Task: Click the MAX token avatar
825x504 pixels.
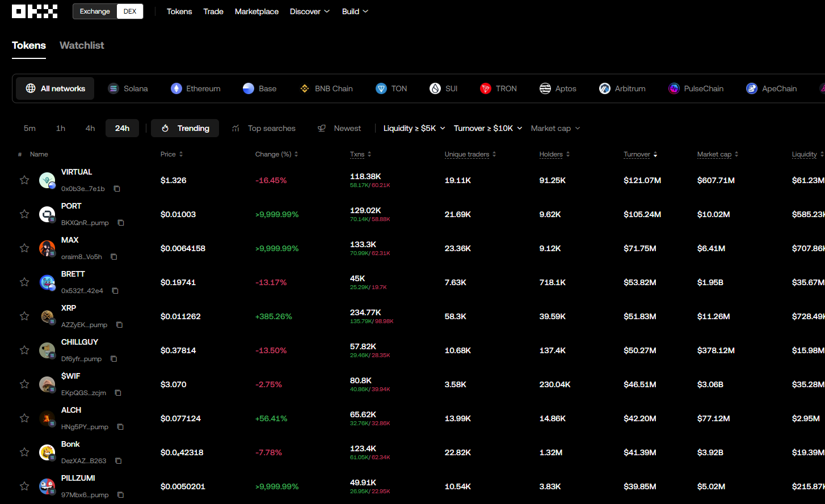Action: tap(47, 248)
